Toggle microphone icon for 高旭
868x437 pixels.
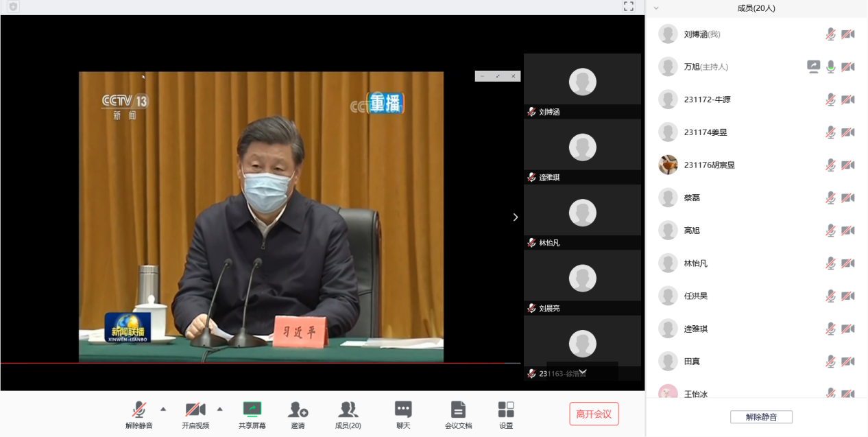pos(830,231)
